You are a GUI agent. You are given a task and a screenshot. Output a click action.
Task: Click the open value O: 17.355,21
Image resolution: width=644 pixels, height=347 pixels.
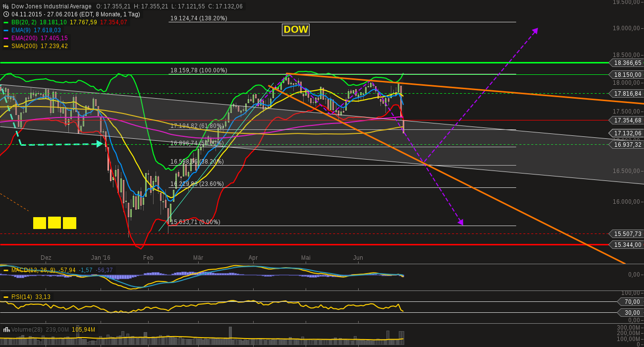pyautogui.click(x=114, y=6)
